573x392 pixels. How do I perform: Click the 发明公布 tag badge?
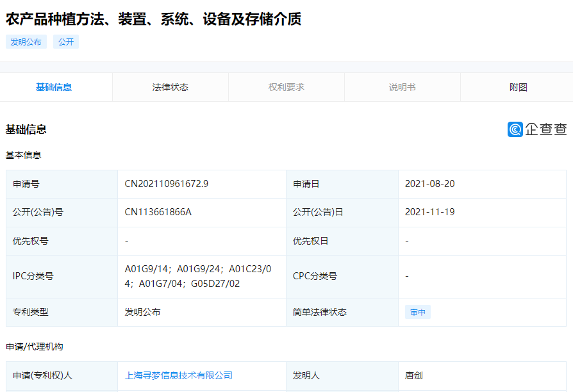point(26,41)
